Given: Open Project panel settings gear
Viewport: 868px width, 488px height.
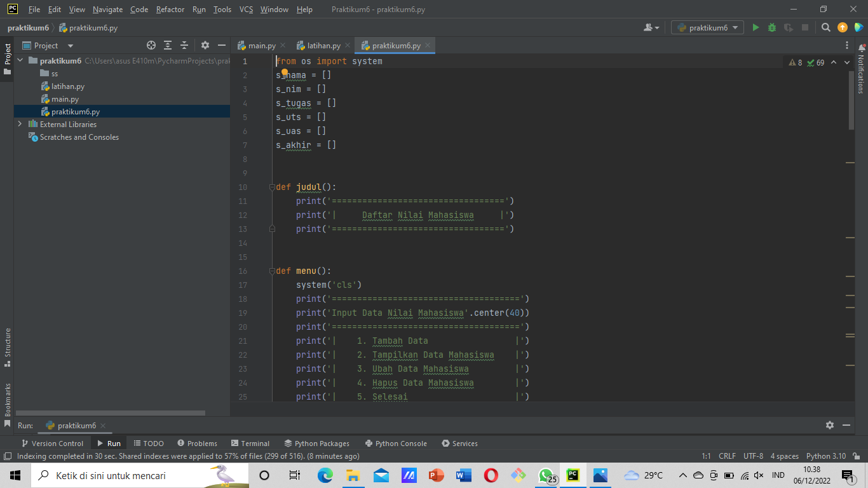Looking at the screenshot, I should 205,46.
